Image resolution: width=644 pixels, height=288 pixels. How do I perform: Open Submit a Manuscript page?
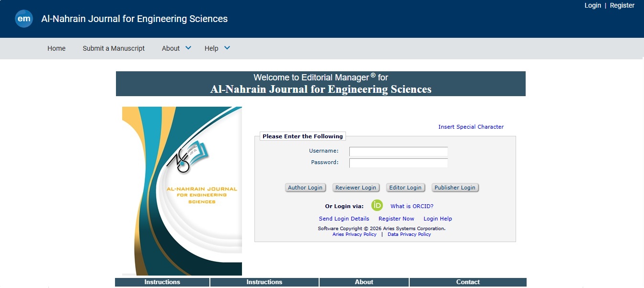pyautogui.click(x=114, y=48)
